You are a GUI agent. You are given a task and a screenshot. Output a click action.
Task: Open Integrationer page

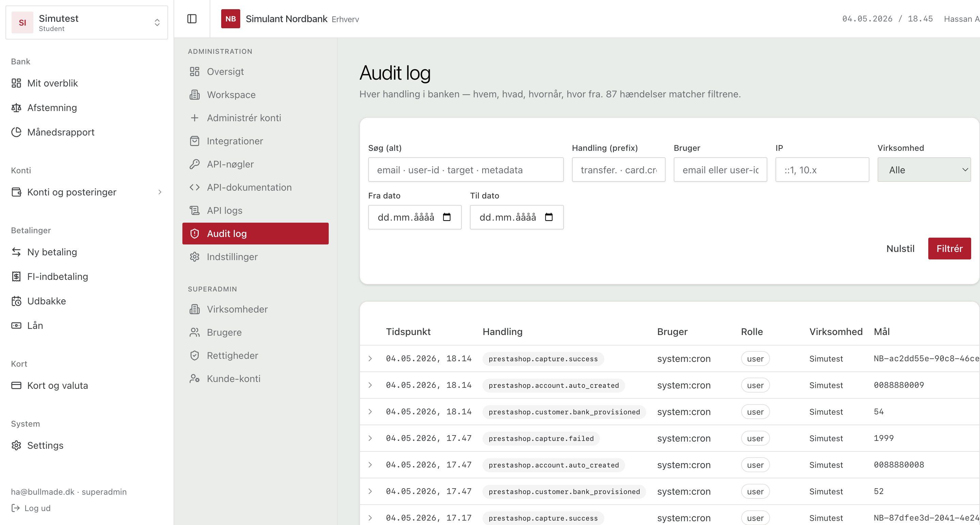click(255, 141)
